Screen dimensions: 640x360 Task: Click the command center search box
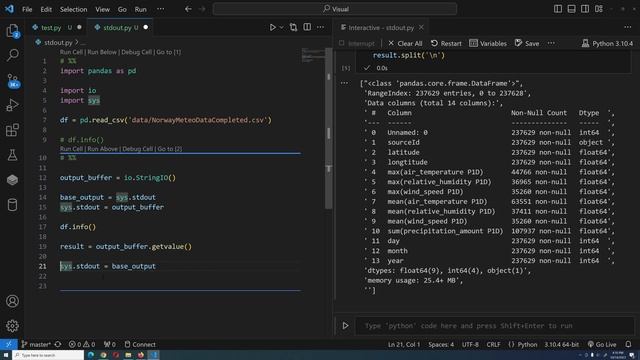click(x=335, y=9)
